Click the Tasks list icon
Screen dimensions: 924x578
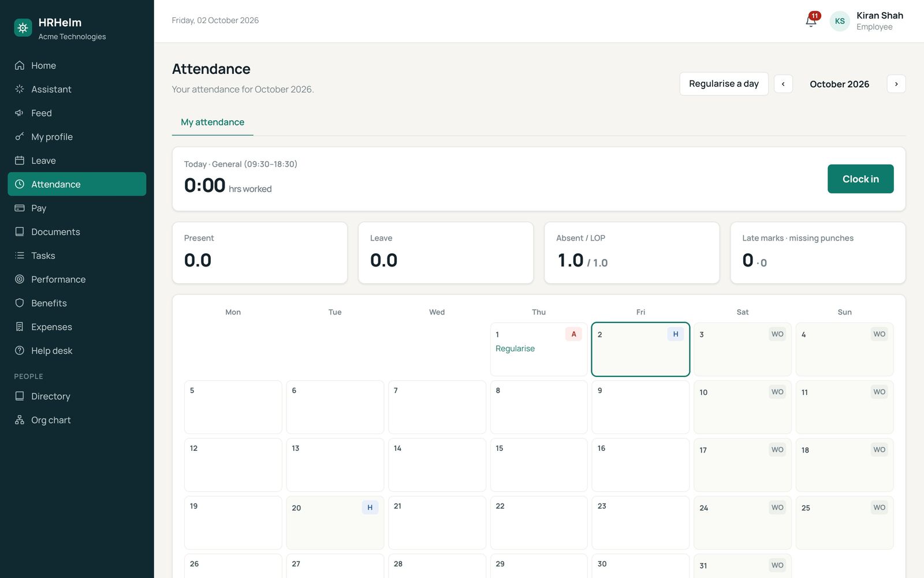[20, 255]
